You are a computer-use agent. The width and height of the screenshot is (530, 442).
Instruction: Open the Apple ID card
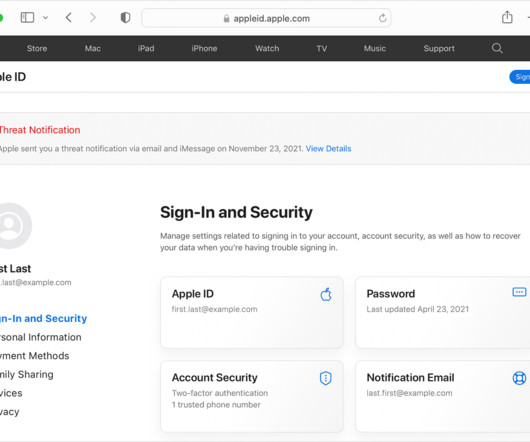252,313
